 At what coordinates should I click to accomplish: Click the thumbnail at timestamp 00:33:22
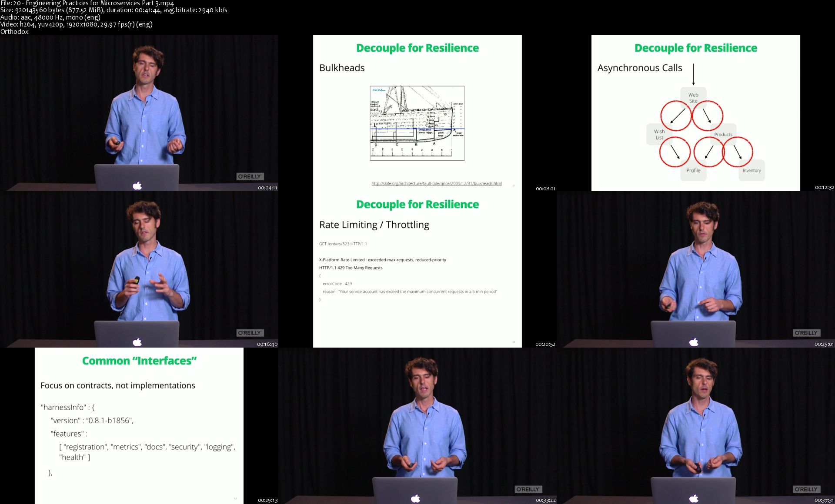coord(417,426)
